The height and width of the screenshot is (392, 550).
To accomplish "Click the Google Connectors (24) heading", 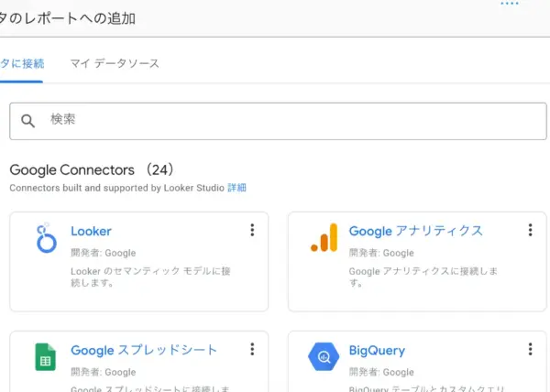I will tap(92, 170).
